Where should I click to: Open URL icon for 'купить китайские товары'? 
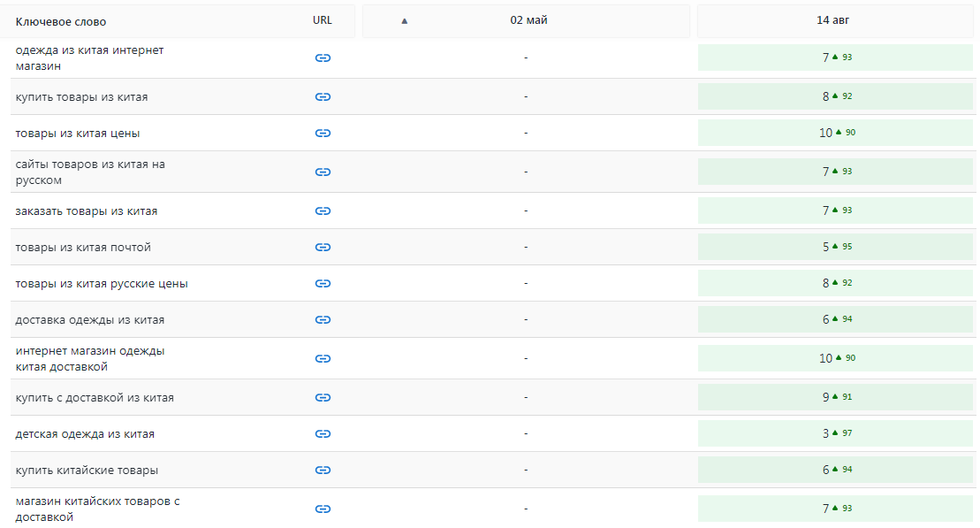323,471
